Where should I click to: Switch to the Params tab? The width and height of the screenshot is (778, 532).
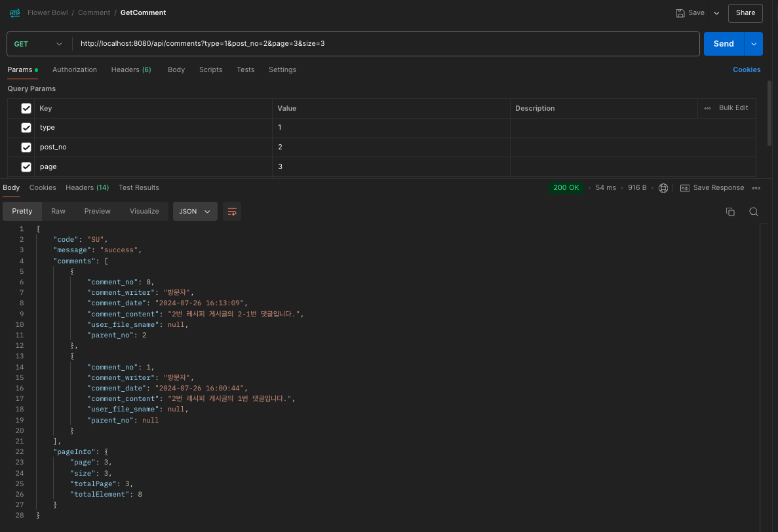22,70
